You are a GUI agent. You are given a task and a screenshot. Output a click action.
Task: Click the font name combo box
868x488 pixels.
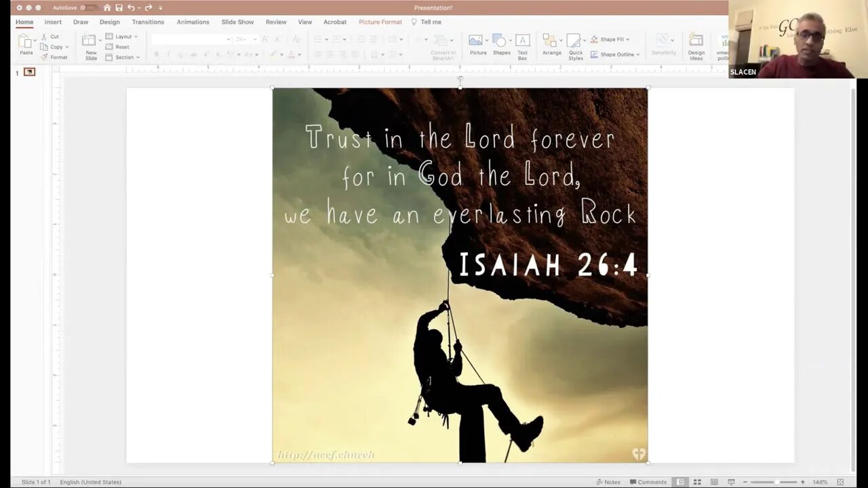191,39
